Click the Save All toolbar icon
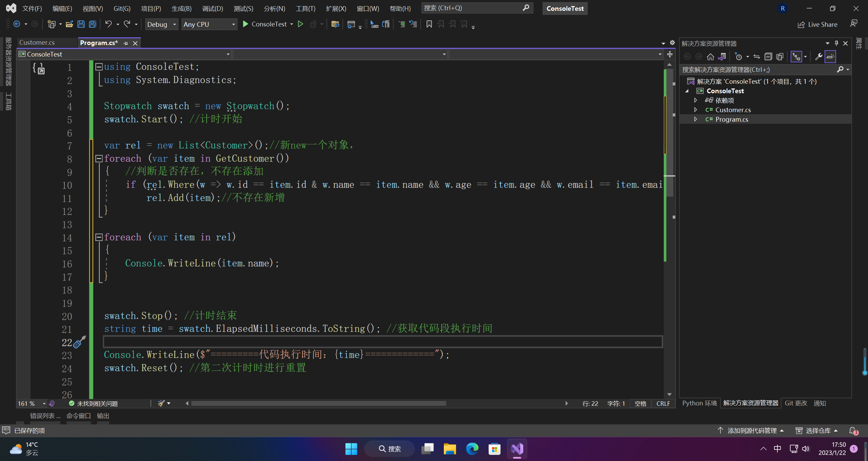This screenshot has width=868, height=461. 92,24
